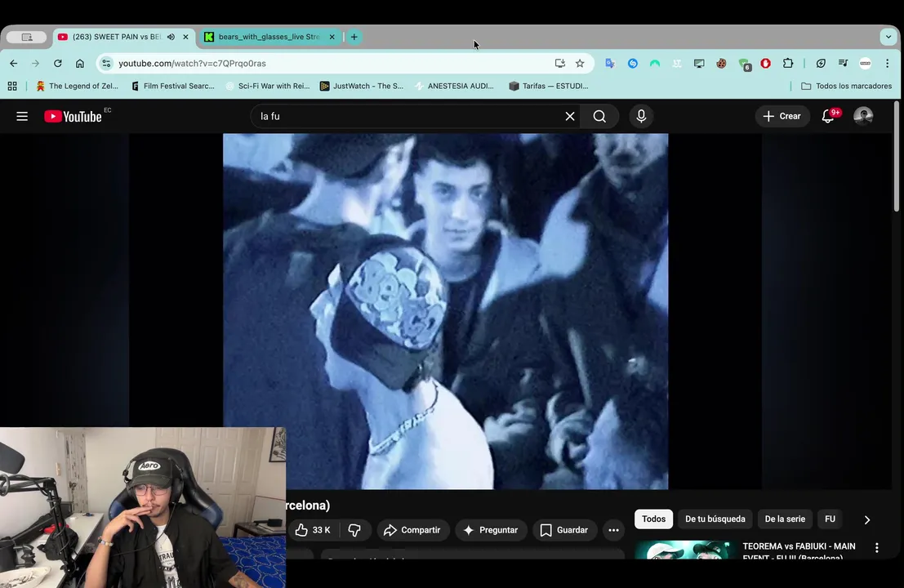Select the FU filter chip
The image size is (904, 588).
pos(830,519)
